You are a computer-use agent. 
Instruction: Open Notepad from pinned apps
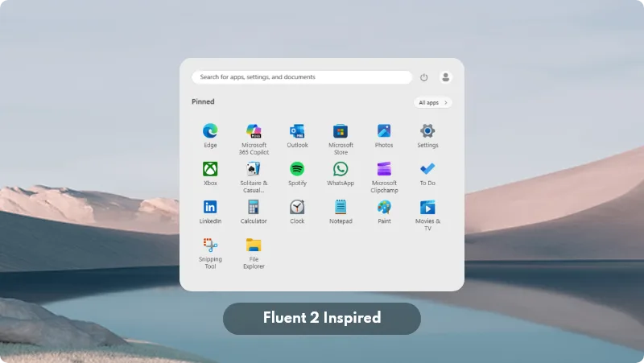pos(341,207)
